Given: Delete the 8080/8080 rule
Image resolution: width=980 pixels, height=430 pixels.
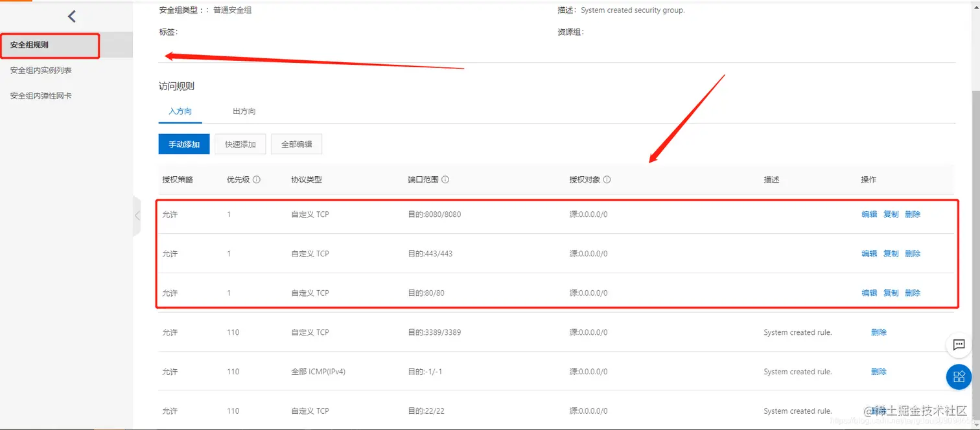Looking at the screenshot, I should [x=913, y=214].
